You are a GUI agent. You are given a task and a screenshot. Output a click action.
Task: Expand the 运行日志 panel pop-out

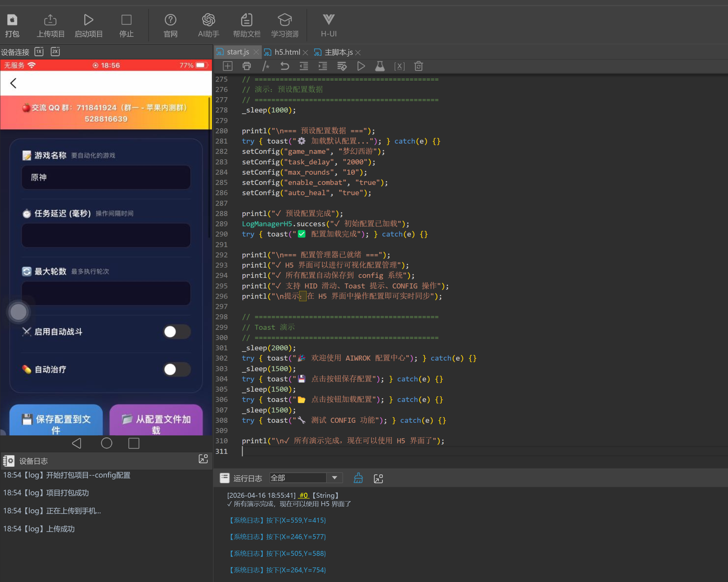tap(378, 478)
